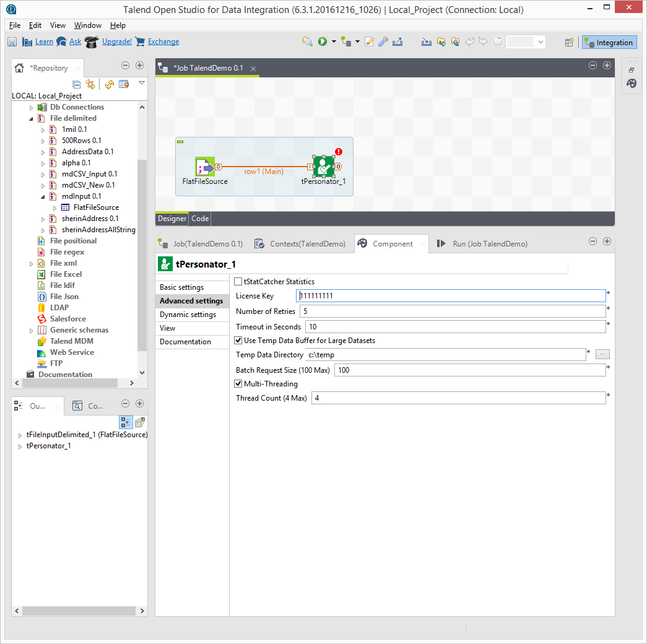Switch to the Run (Job TalendDemo) tab
The width and height of the screenshot is (647, 644).
coord(482,244)
